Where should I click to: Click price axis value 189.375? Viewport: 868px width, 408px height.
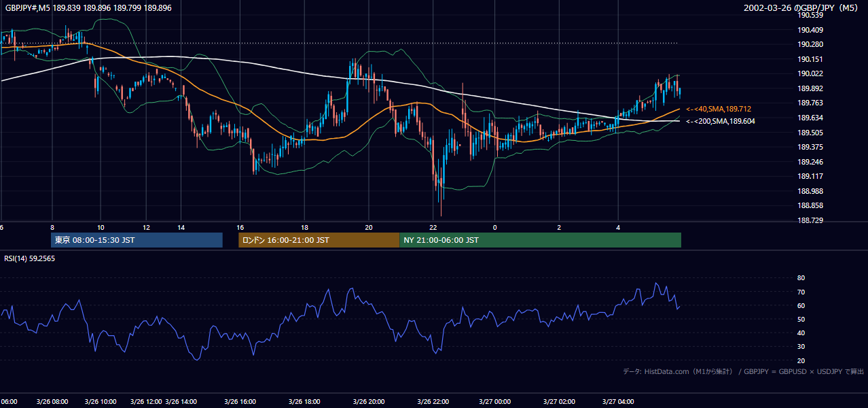click(x=811, y=147)
